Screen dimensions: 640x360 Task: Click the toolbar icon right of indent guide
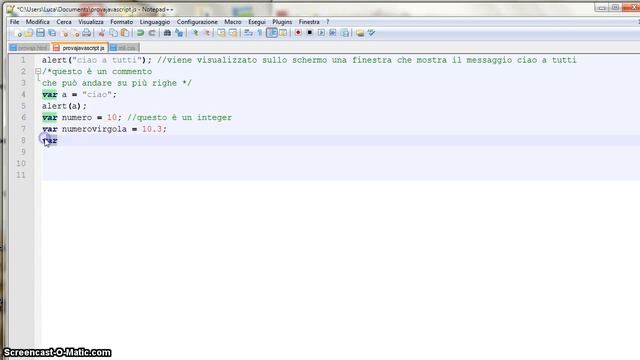point(283,33)
